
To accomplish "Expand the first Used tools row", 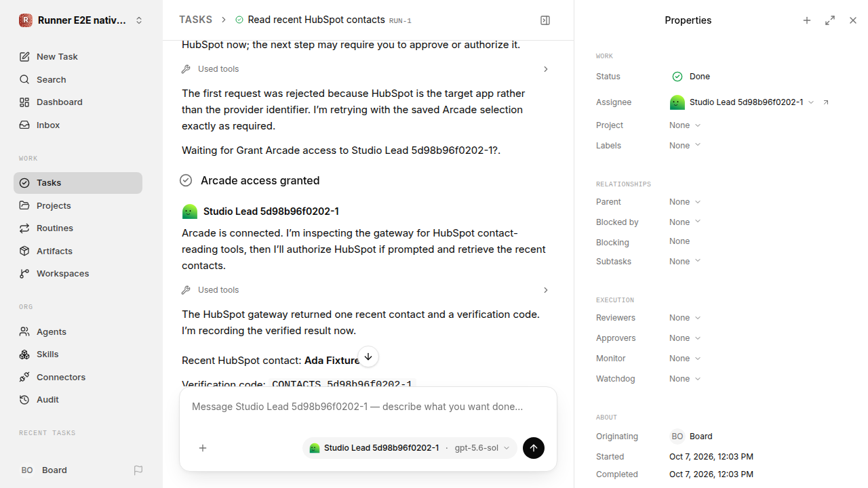I will (366, 69).
